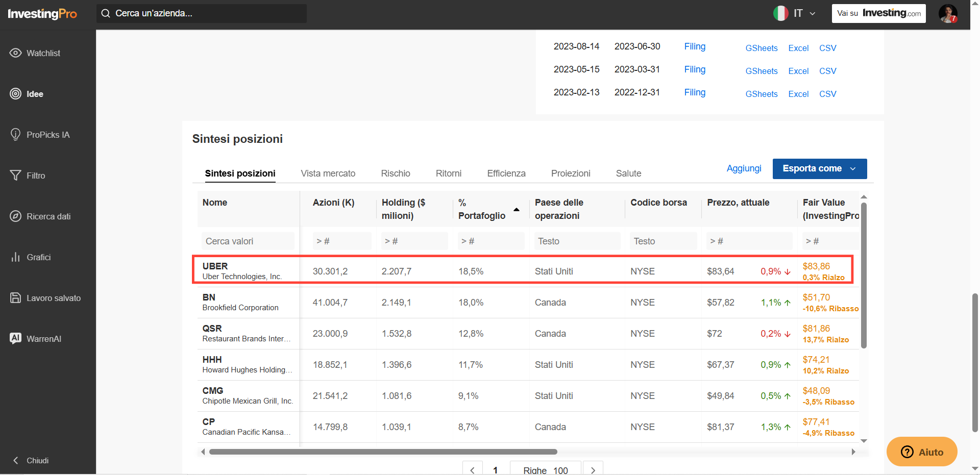Open the Grafici bar chart icon
This screenshot has height=475, width=980.
[x=16, y=257]
